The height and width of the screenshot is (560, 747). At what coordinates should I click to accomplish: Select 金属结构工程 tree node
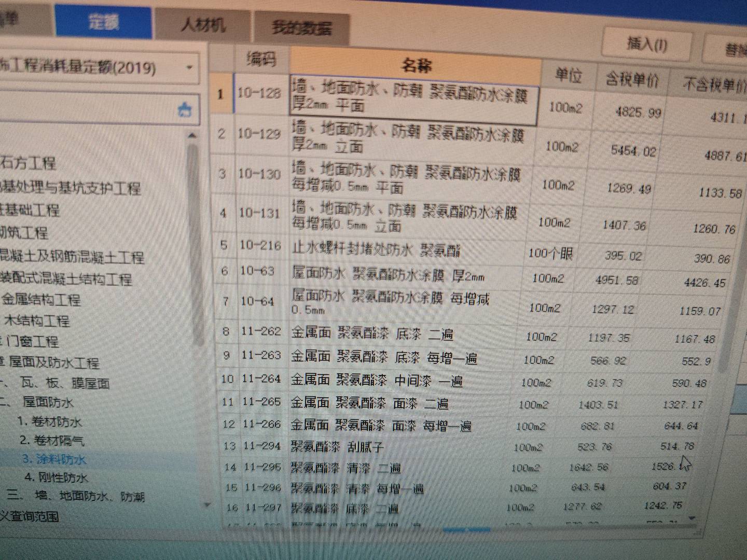pyautogui.click(x=40, y=300)
